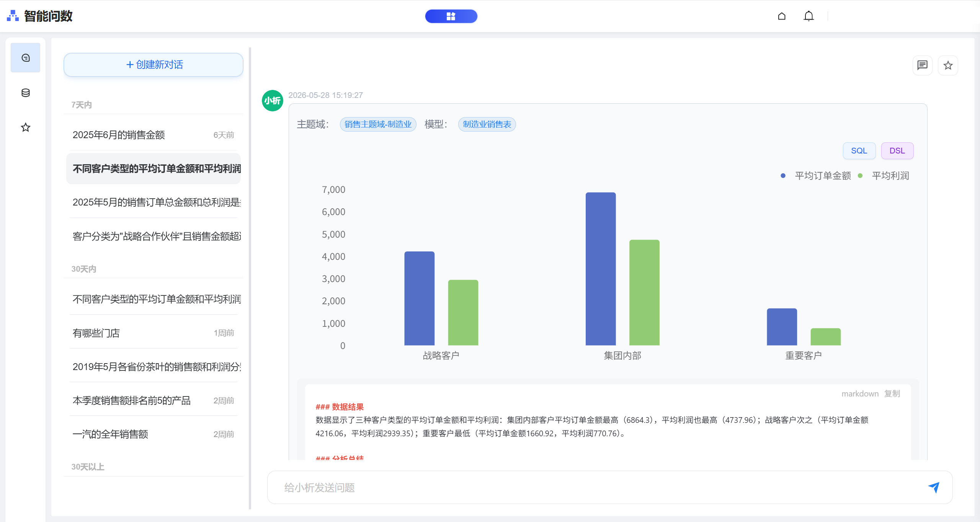
Task: Open the message comments icon button
Action: point(922,65)
